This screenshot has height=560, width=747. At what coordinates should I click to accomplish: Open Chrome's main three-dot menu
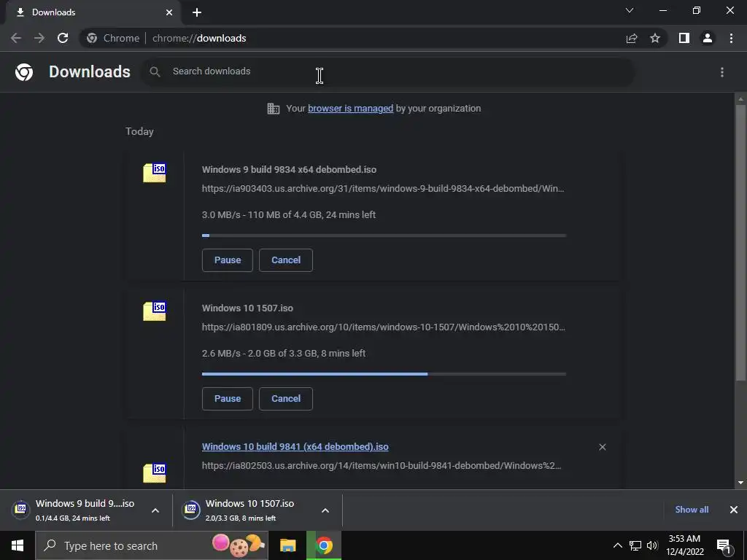(x=731, y=38)
